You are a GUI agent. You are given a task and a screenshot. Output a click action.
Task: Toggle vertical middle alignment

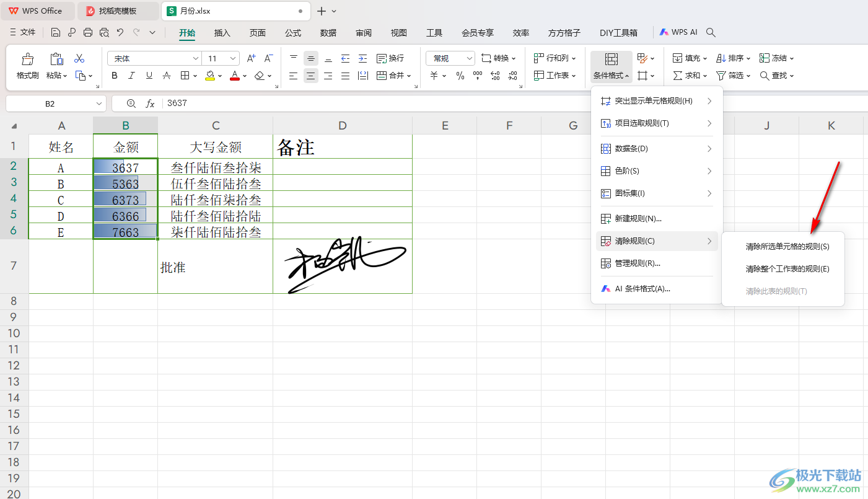point(311,58)
